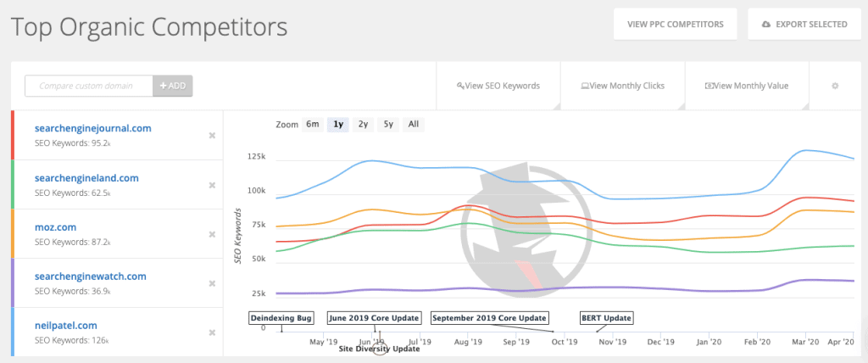Screen dimensions: 868x363
Task: Set chart zoom to 6m
Action: pyautogui.click(x=313, y=124)
